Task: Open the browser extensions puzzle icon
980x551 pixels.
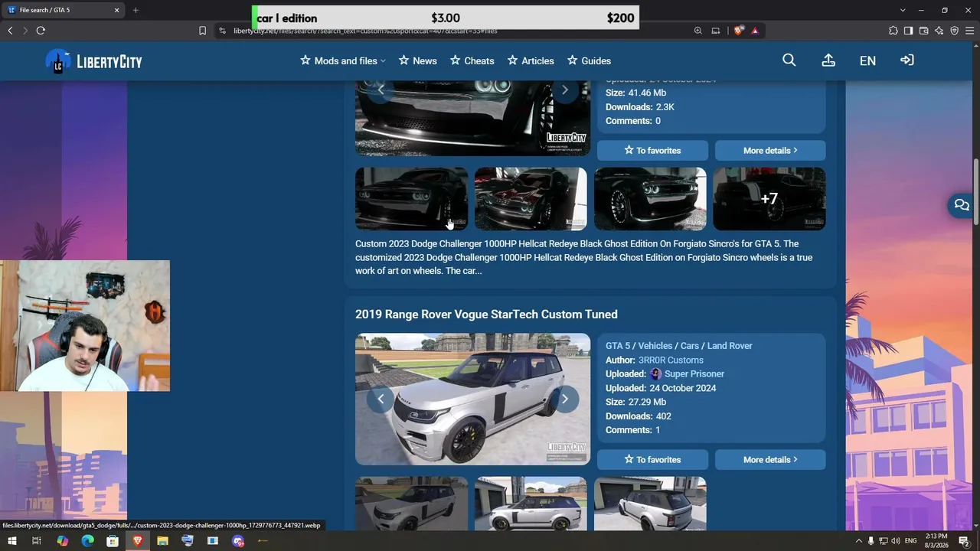Action: pyautogui.click(x=893, y=31)
